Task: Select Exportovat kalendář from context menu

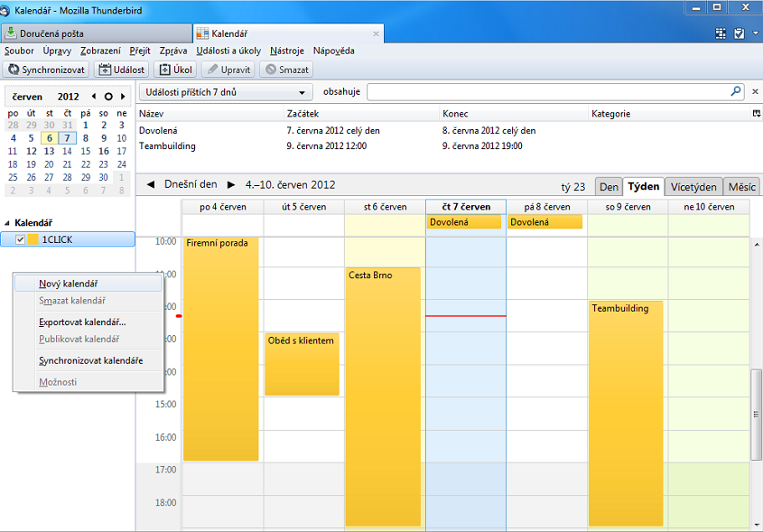Action: click(82, 322)
